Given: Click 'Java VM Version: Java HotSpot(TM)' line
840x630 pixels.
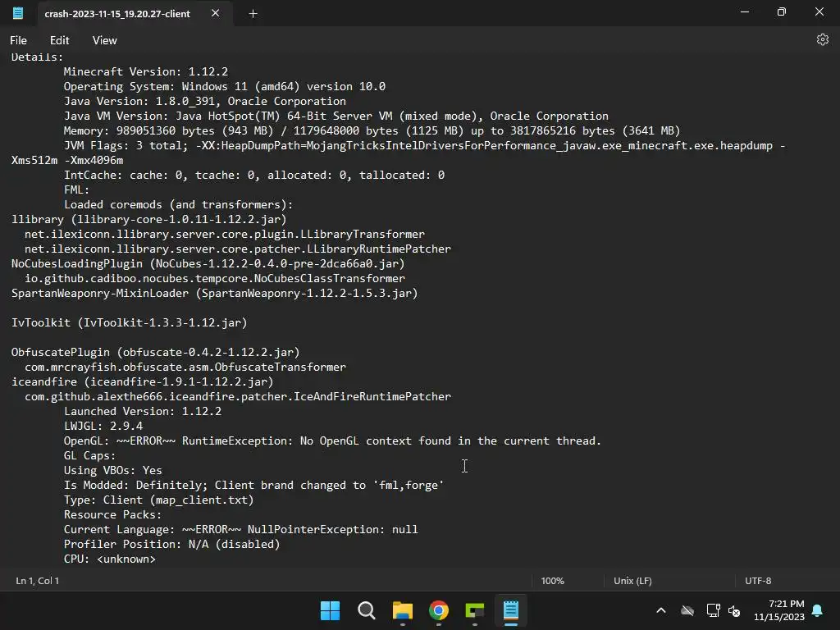Looking at the screenshot, I should click(x=336, y=116).
